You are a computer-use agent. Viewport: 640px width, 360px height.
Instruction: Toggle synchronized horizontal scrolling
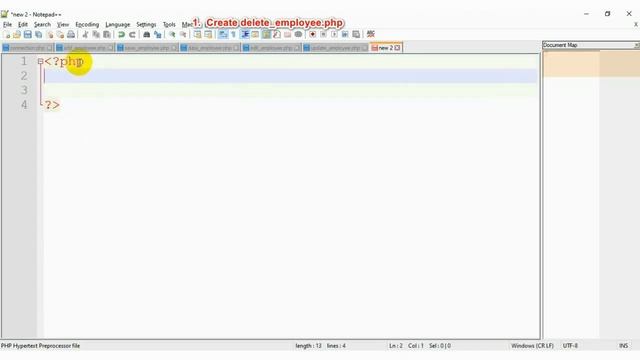[x=208, y=35]
